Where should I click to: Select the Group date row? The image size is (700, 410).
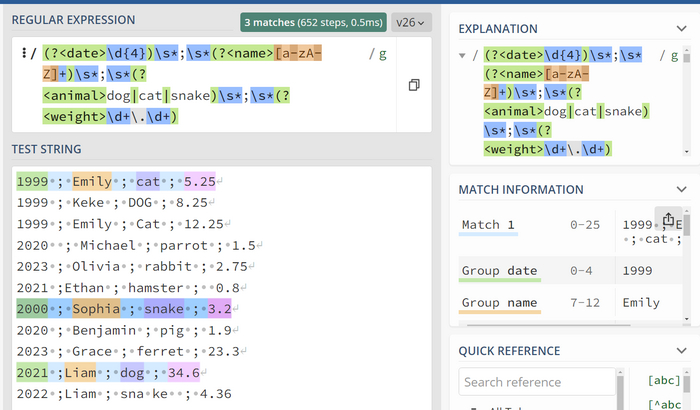(x=499, y=271)
